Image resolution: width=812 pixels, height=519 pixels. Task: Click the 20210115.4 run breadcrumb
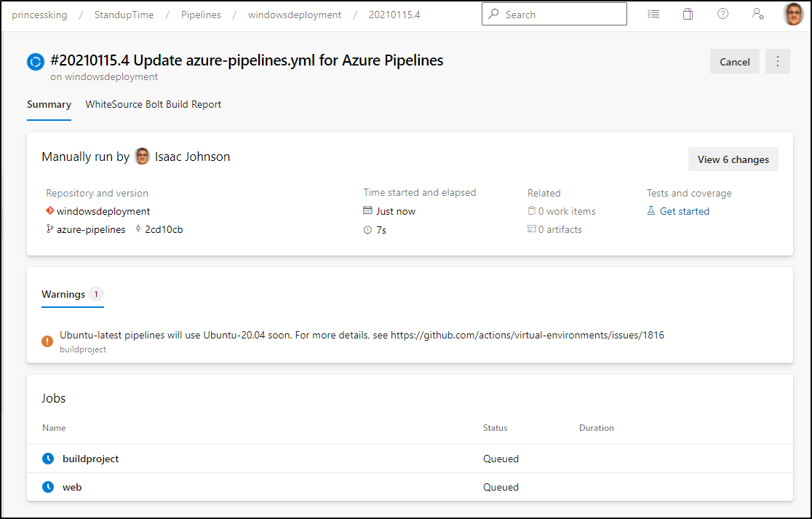[394, 15]
